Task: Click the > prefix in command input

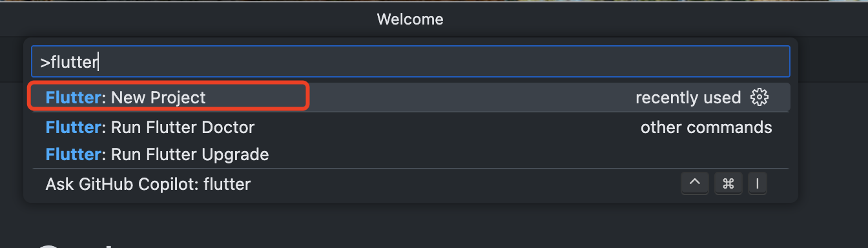Action: click(45, 62)
